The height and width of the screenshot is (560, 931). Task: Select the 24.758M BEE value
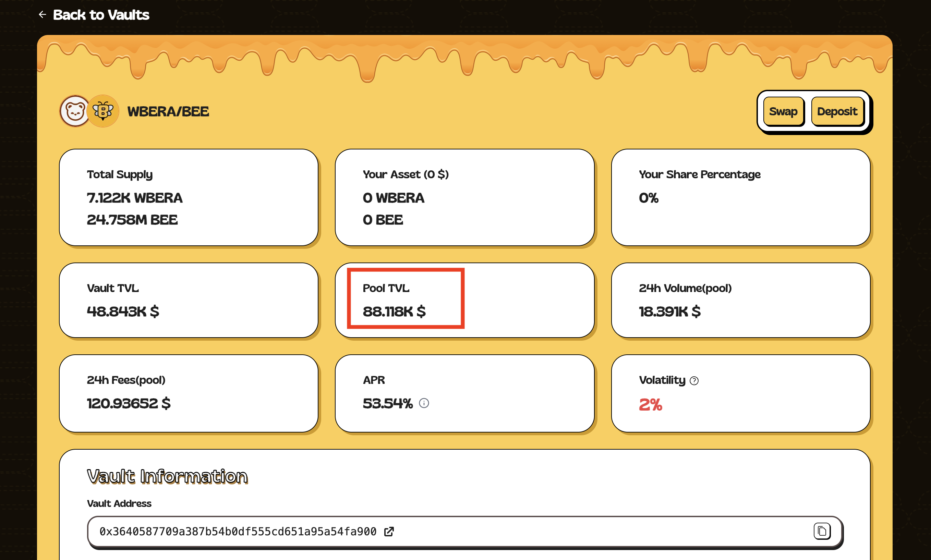[132, 220]
